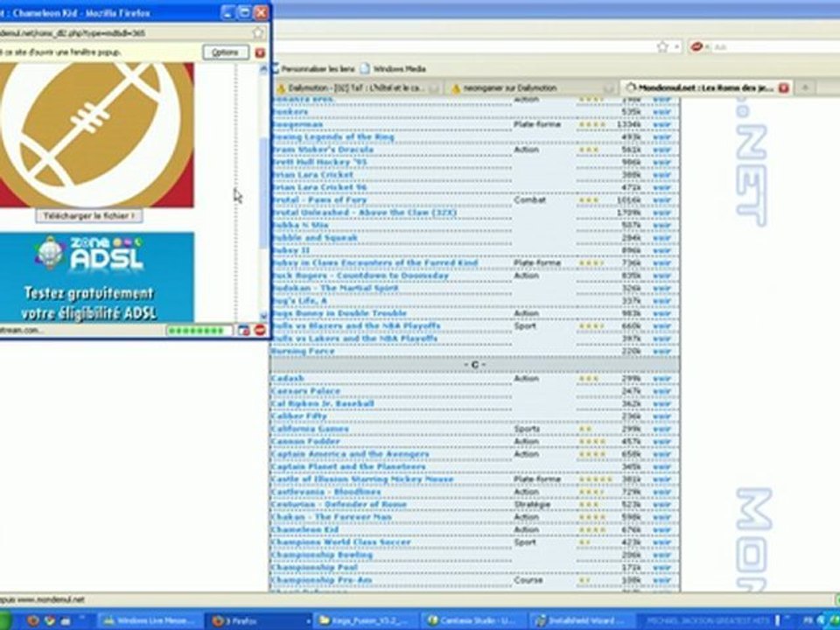Viewport: 840px width, 630px height.
Task: Click 'voir' link for Chameleon Kid row
Action: (x=661, y=530)
